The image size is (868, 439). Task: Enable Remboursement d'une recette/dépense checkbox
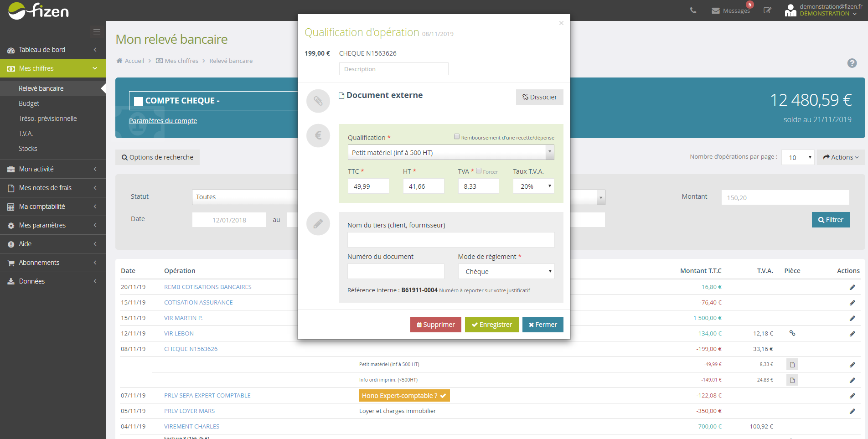[457, 137]
